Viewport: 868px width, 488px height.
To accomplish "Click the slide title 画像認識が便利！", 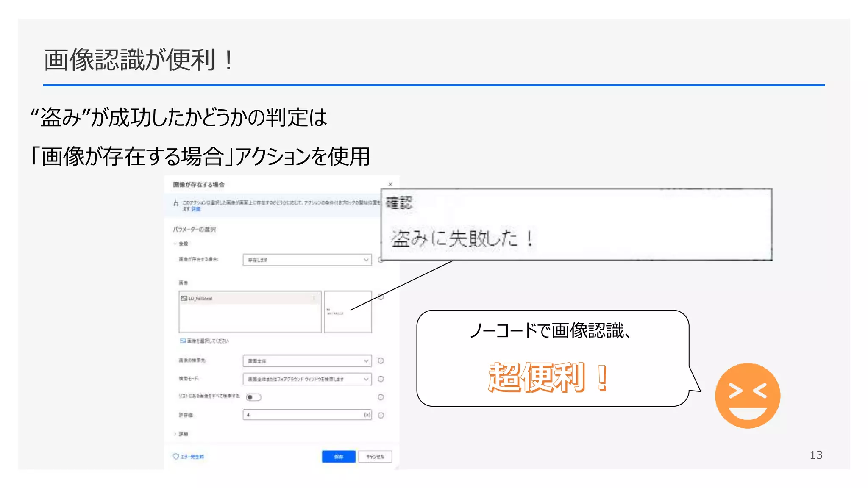I will 139,60.
